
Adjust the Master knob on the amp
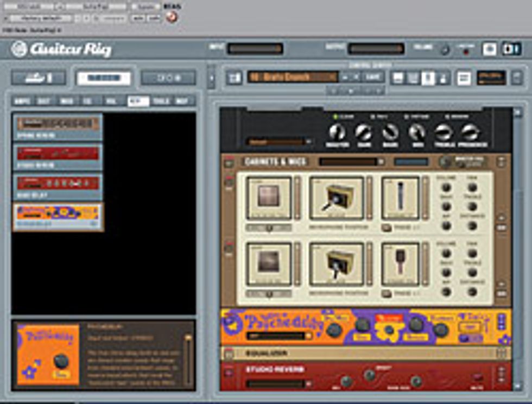point(337,133)
